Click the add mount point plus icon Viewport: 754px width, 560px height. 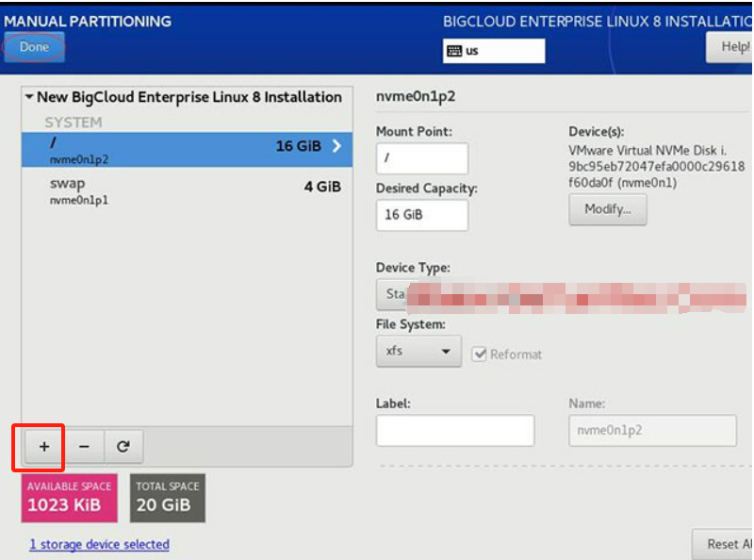coord(44,447)
